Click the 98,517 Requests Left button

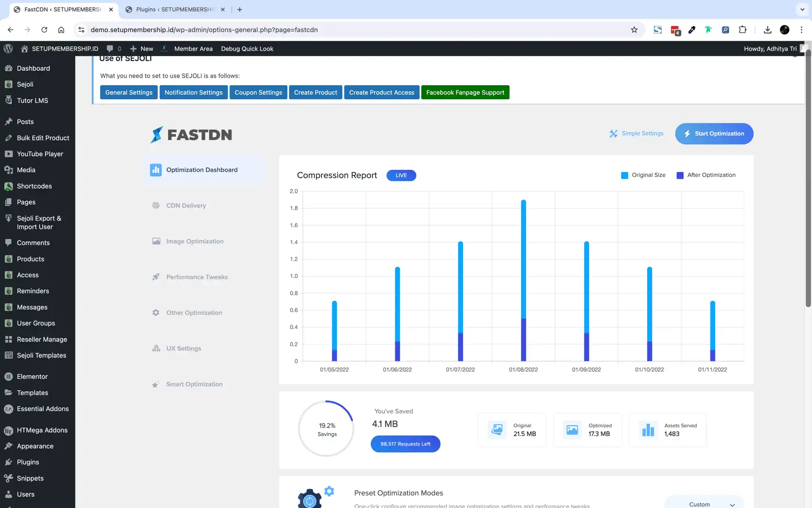tap(405, 444)
